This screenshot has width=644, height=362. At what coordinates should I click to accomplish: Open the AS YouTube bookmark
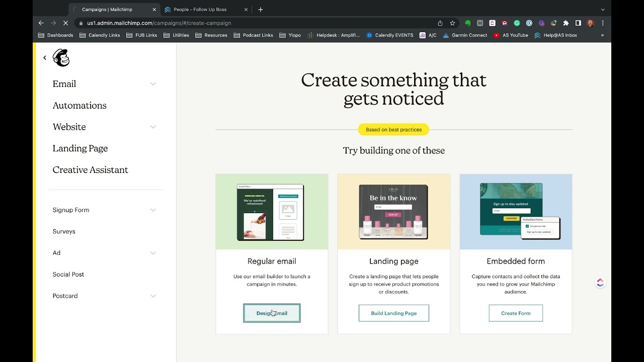point(511,35)
